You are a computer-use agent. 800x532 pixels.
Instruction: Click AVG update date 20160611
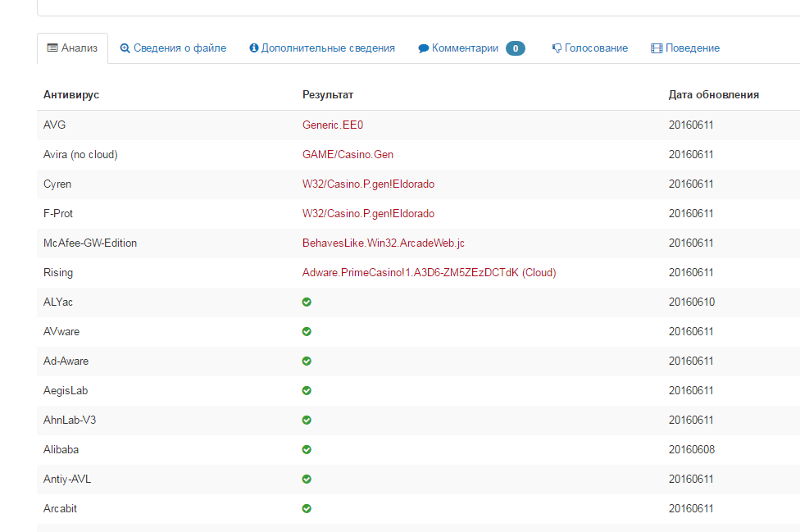pos(691,125)
